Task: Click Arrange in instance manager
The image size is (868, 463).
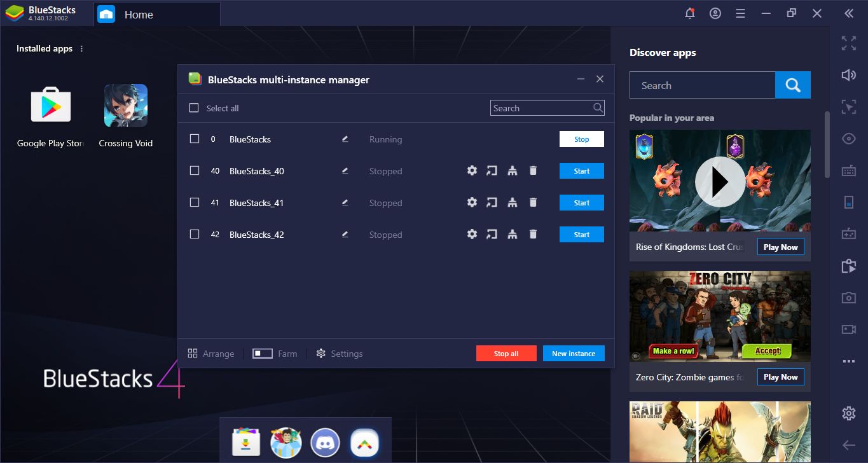Action: click(x=211, y=354)
